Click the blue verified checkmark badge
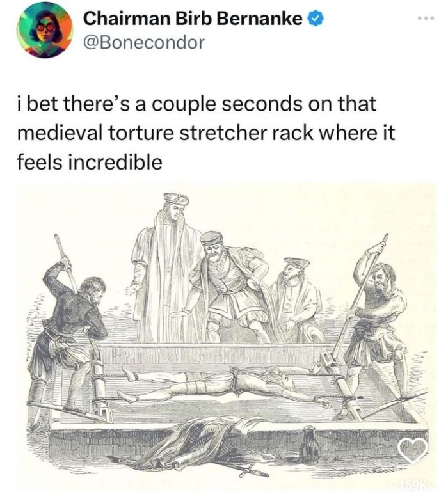This screenshot has width=448, height=492. click(315, 20)
